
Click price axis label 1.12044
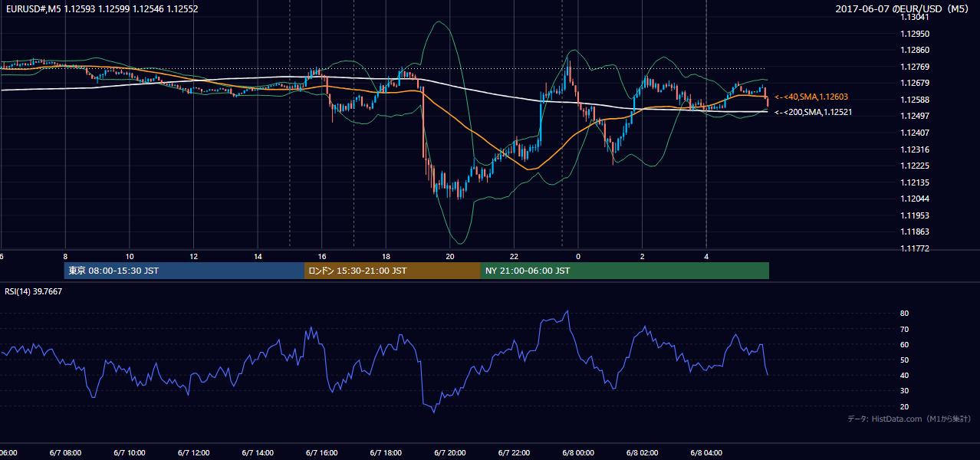(914, 199)
